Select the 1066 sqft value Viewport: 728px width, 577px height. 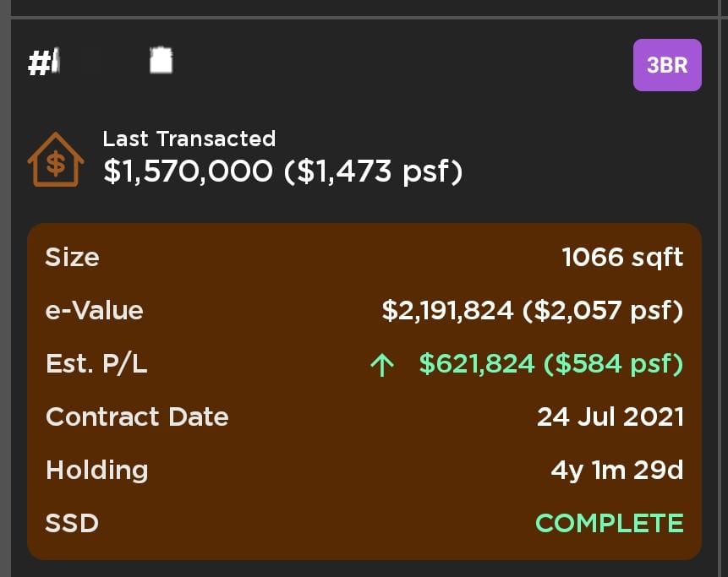pyautogui.click(x=622, y=257)
